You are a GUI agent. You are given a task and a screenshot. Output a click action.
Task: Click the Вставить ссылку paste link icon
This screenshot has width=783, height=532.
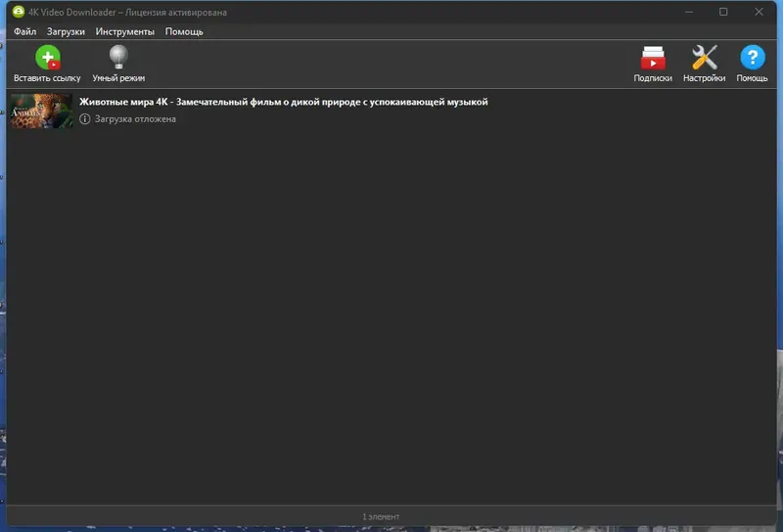(48, 58)
